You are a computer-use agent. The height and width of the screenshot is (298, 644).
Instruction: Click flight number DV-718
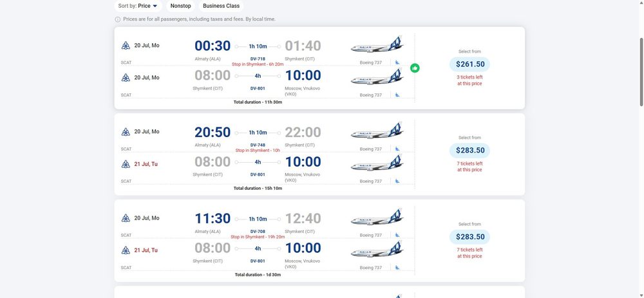click(x=258, y=59)
